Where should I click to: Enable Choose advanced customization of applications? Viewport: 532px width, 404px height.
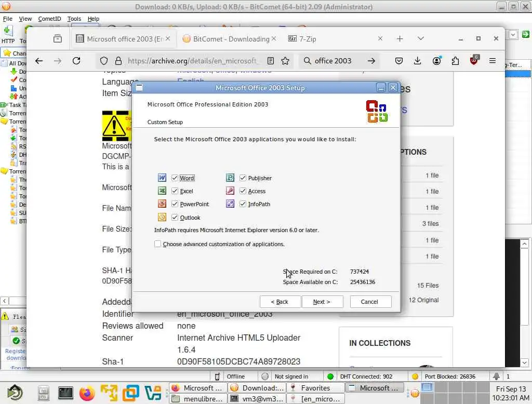[157, 244]
